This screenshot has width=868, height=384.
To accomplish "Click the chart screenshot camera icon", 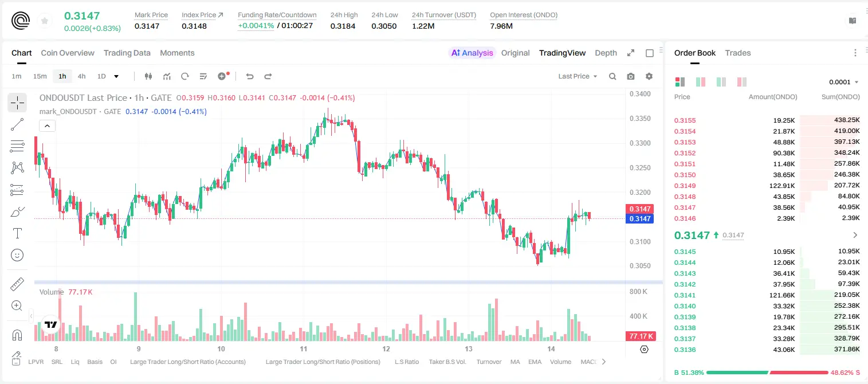I will pos(631,76).
